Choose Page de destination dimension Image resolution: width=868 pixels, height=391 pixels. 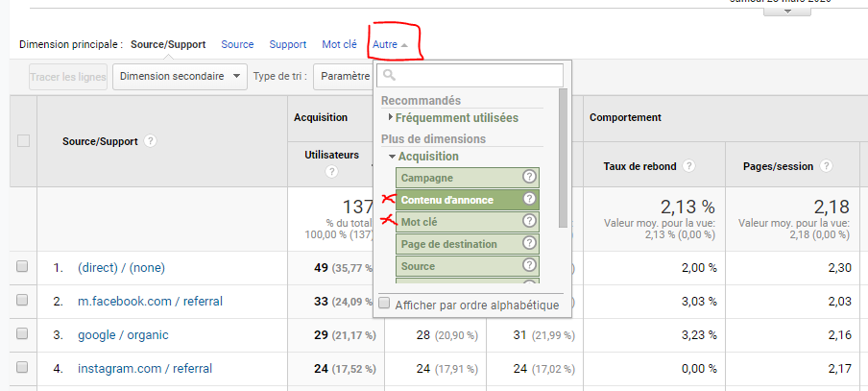coord(468,244)
